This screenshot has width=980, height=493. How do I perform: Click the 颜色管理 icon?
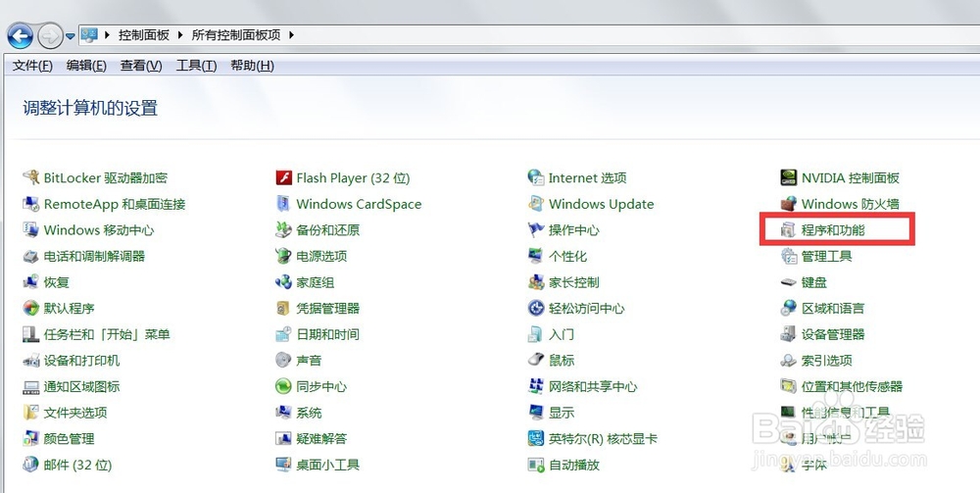pyautogui.click(x=30, y=439)
